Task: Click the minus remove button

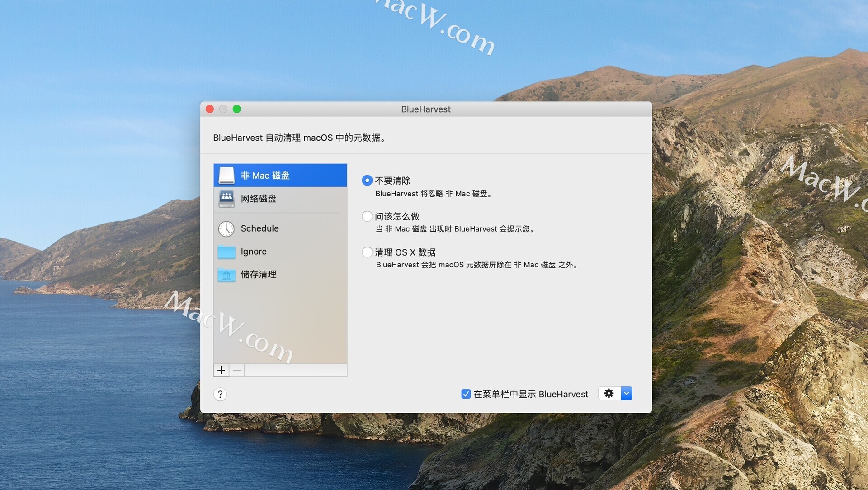Action: pyautogui.click(x=237, y=370)
